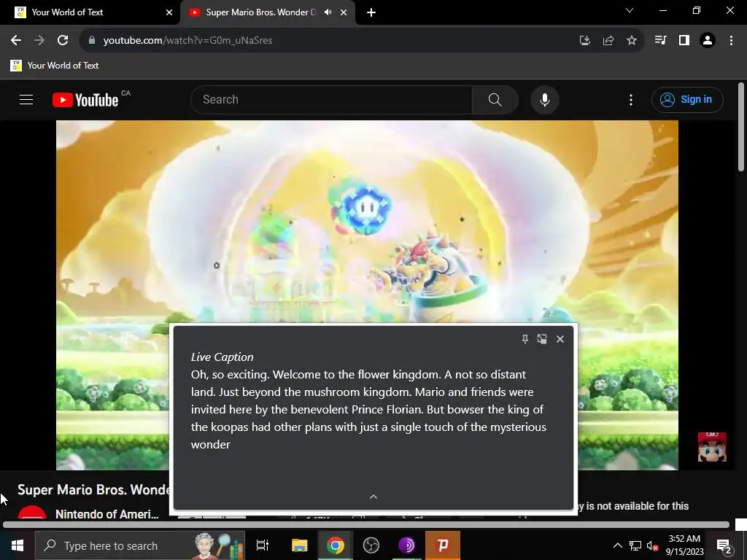Open the Nintendo of America channel avatar
Screen dimensions: 747x560
pos(32,513)
